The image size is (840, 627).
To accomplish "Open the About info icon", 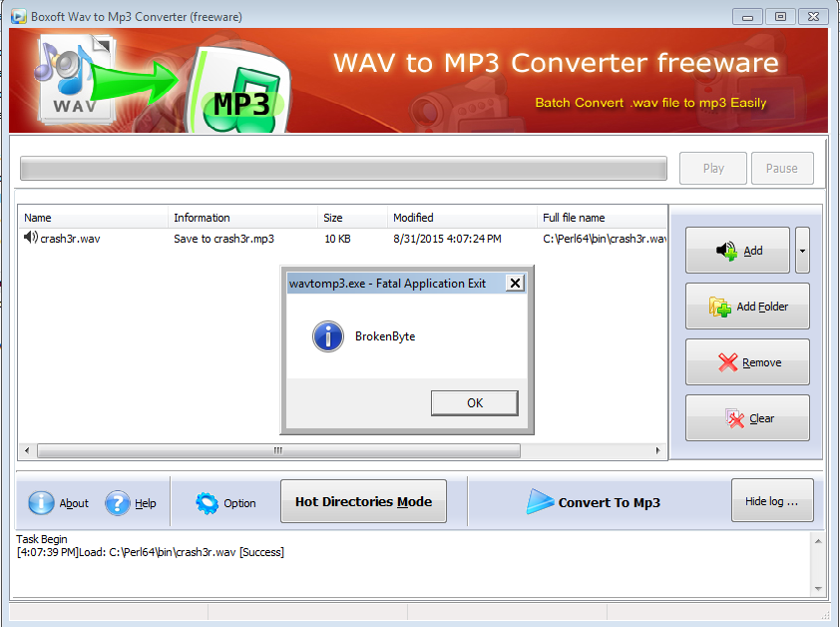I will click(41, 503).
